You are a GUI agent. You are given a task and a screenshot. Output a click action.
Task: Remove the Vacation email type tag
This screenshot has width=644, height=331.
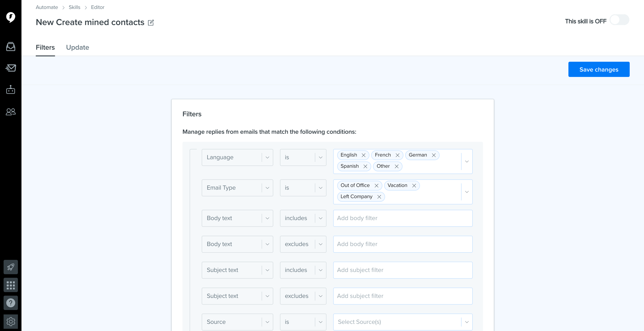(414, 185)
